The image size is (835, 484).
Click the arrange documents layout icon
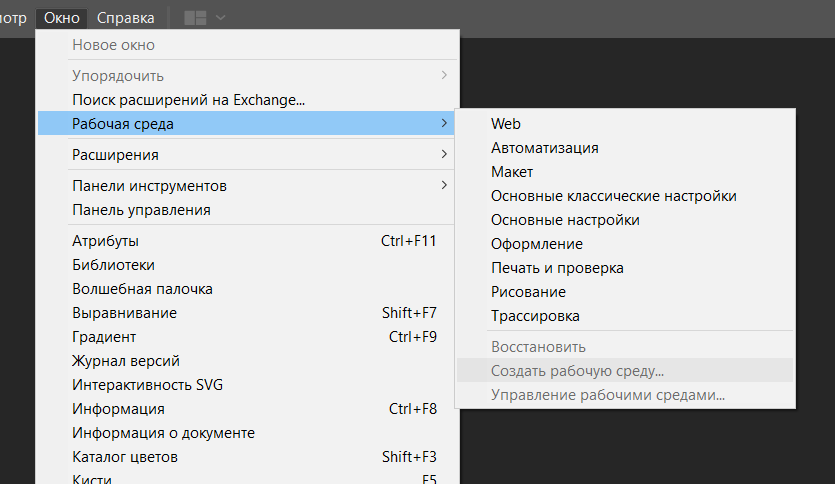coord(195,18)
